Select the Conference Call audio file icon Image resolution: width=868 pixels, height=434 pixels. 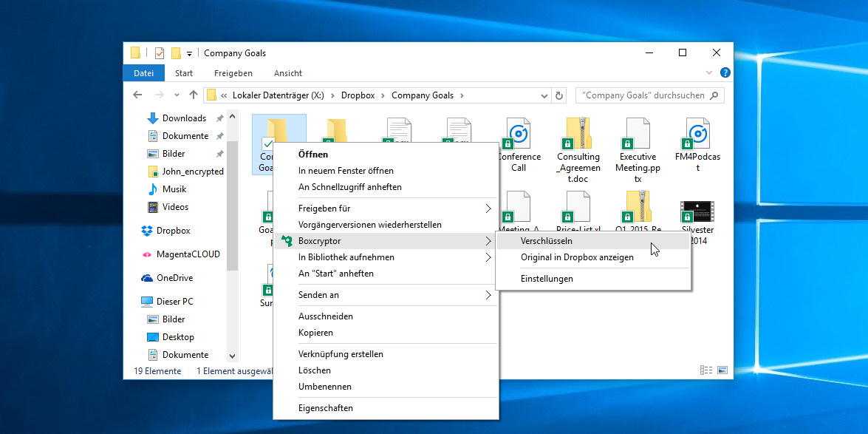click(519, 134)
